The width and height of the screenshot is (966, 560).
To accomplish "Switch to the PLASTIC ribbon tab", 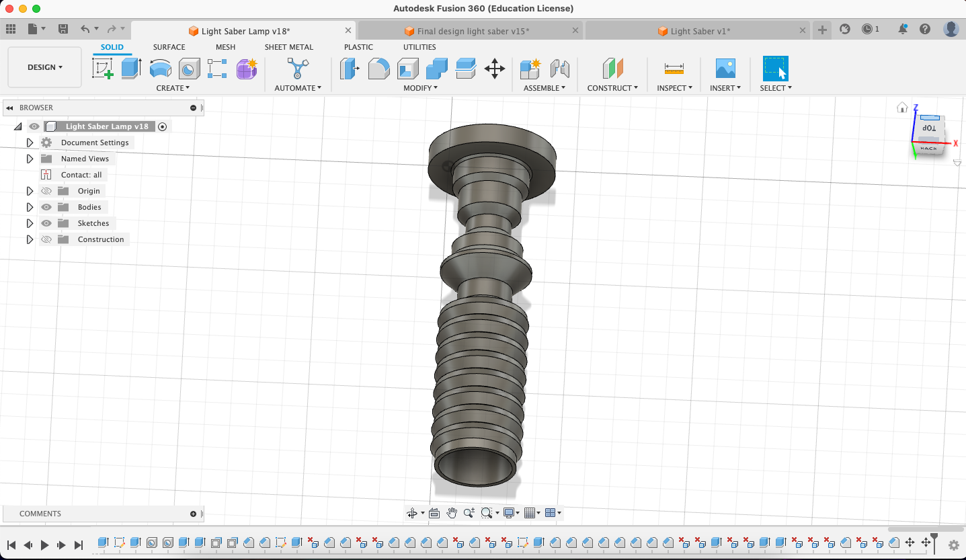I will 358,47.
